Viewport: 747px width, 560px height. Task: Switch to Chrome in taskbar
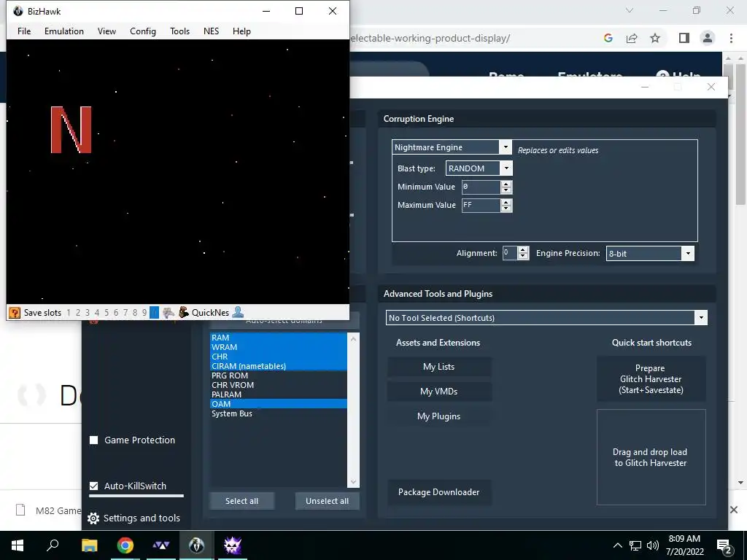click(x=125, y=545)
